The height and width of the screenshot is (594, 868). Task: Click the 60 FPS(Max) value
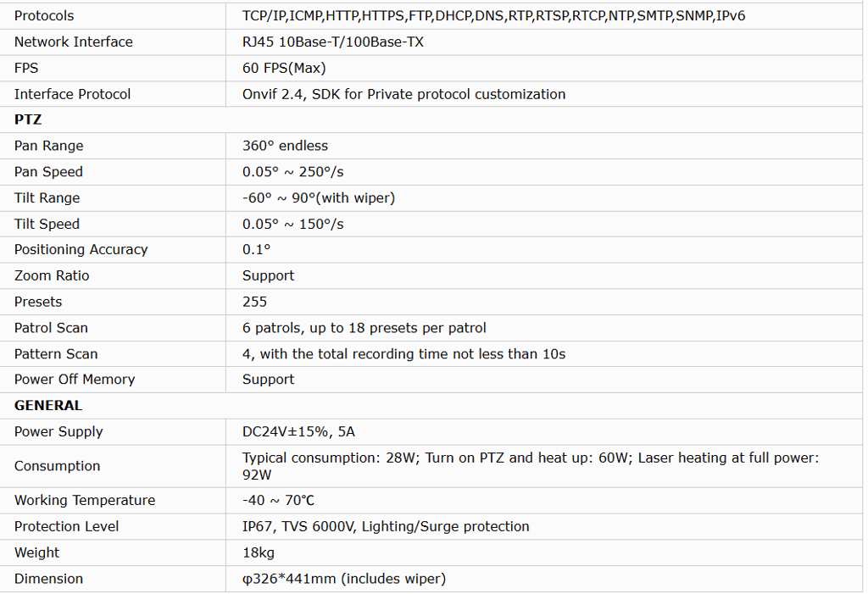284,68
